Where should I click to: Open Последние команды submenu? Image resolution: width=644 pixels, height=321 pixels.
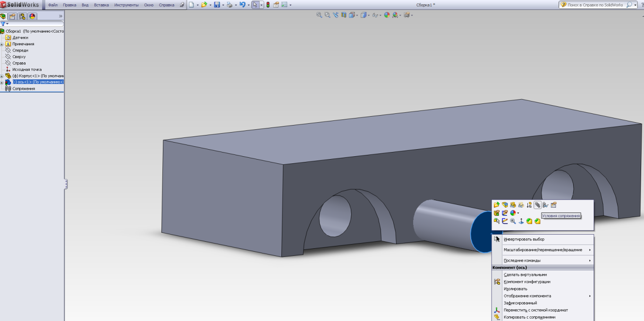543,261
